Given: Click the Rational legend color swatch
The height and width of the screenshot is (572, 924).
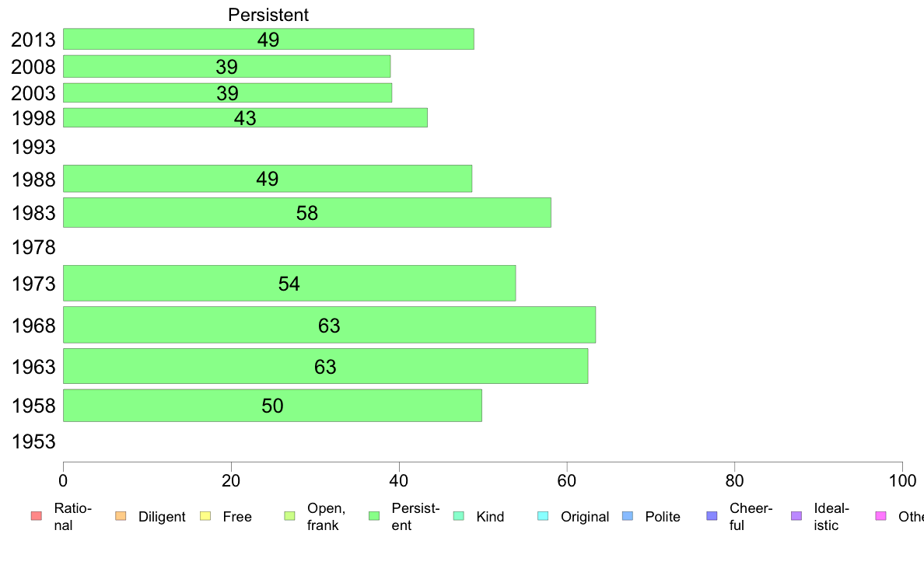Looking at the screenshot, I should click(37, 516).
